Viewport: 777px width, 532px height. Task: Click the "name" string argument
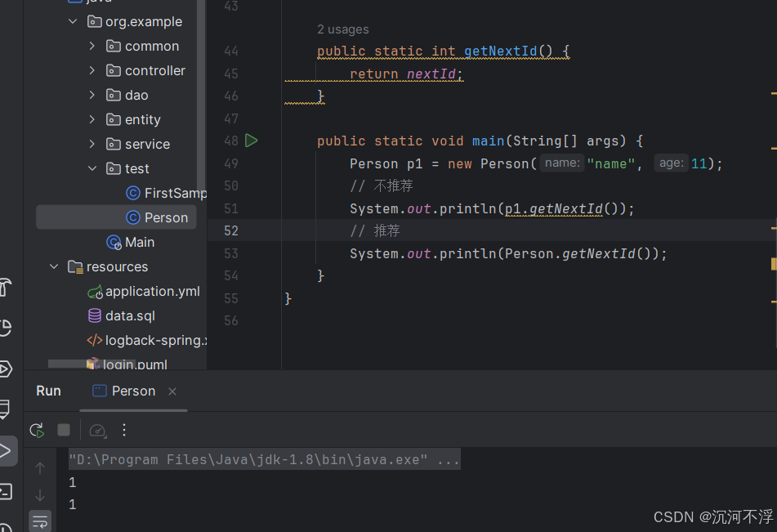(x=610, y=163)
